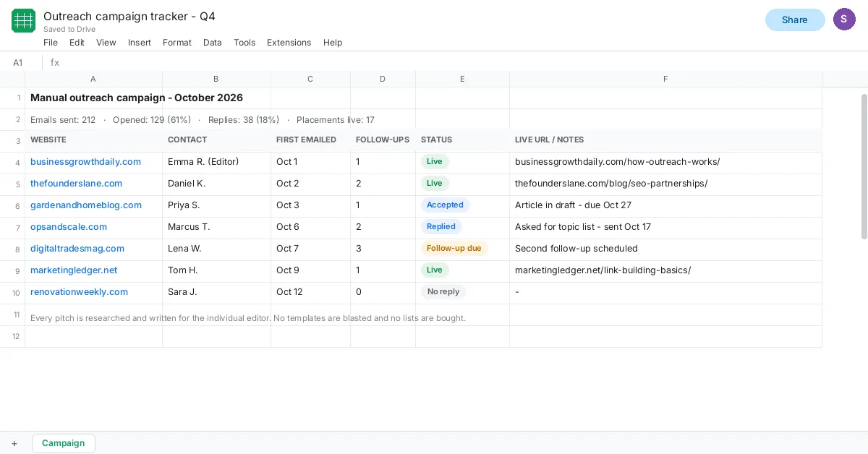Open the Data menu

(213, 43)
